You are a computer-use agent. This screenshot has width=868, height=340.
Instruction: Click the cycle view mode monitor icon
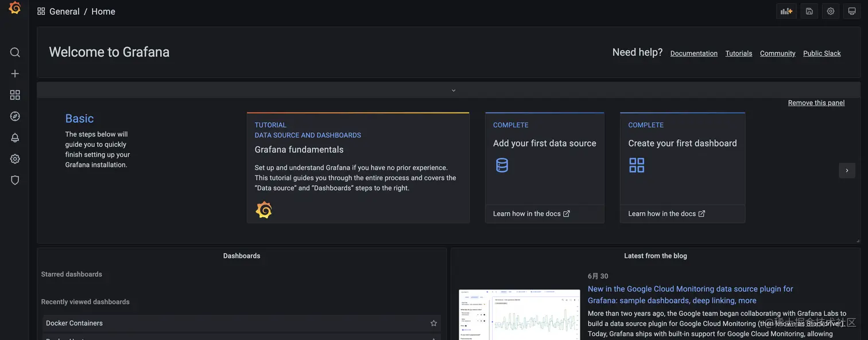pyautogui.click(x=852, y=11)
